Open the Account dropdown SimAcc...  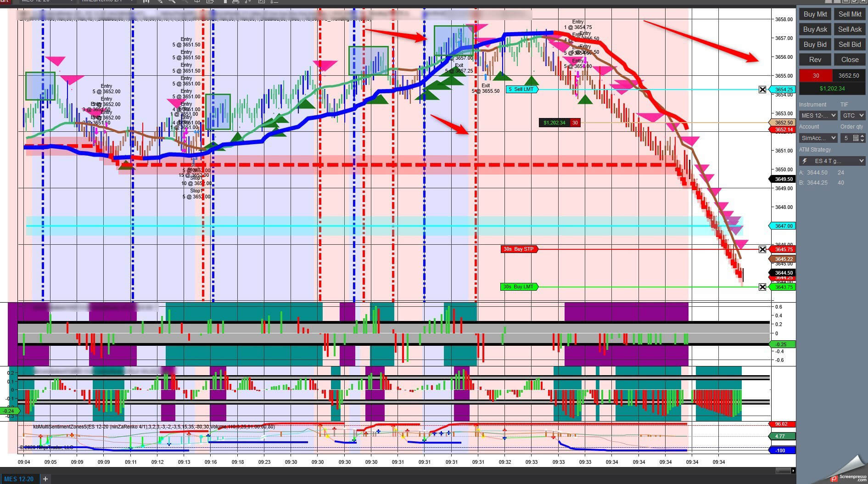818,138
